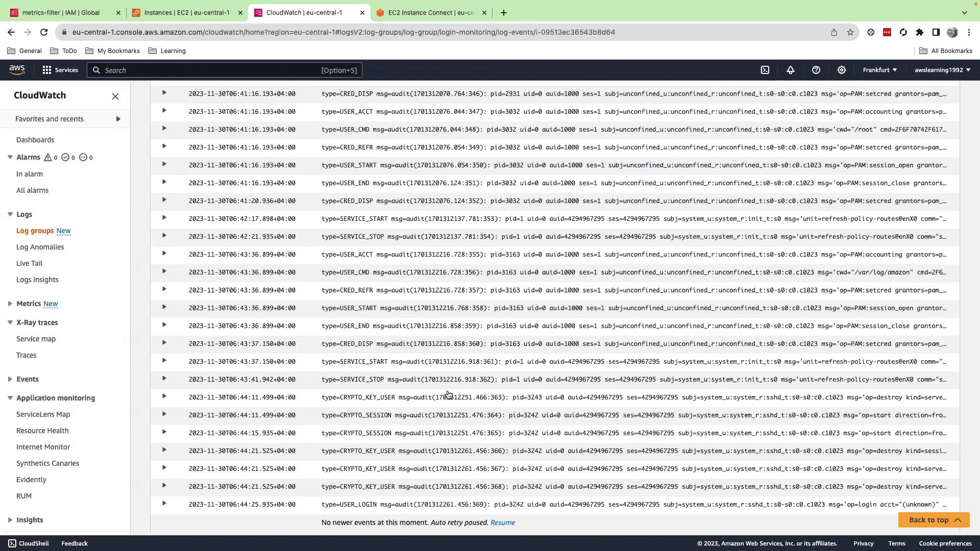Click the Resume auto retry link

[x=502, y=522]
